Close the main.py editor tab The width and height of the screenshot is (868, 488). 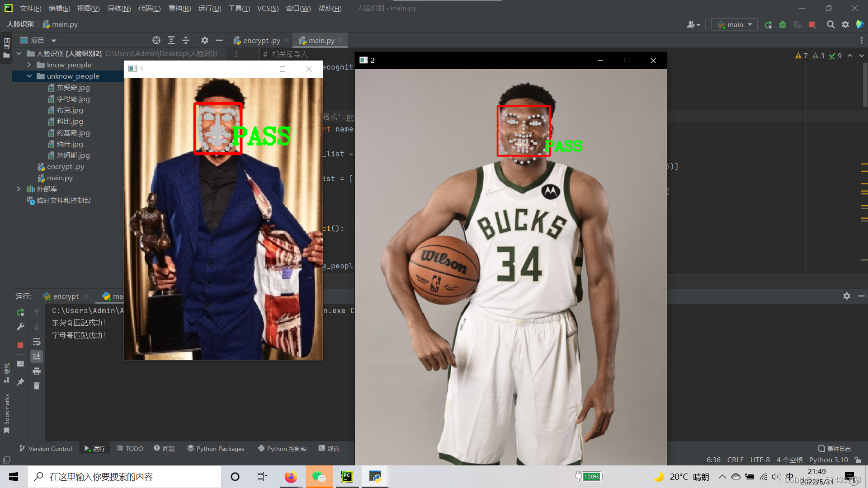pyautogui.click(x=341, y=40)
